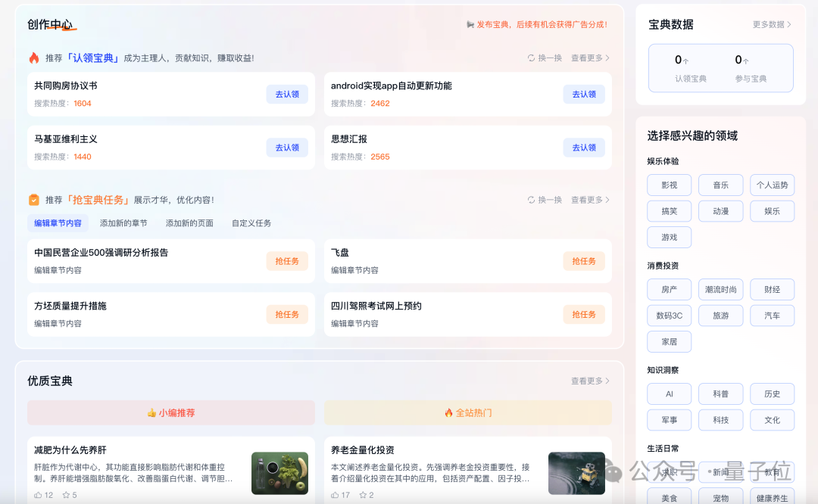Toggle the 科普 interest tag
This screenshot has height=504, width=818.
coord(720,394)
